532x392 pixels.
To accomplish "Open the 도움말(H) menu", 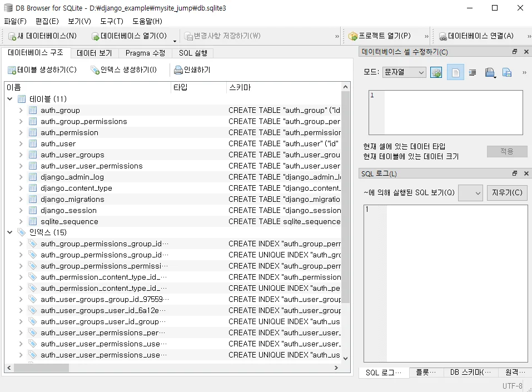I will 147,21.
